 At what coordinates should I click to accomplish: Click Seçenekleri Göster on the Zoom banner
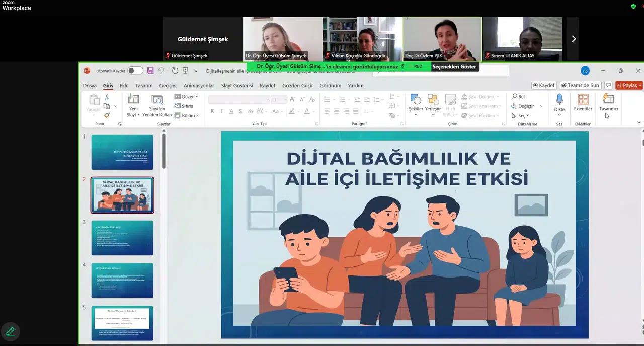pos(454,66)
